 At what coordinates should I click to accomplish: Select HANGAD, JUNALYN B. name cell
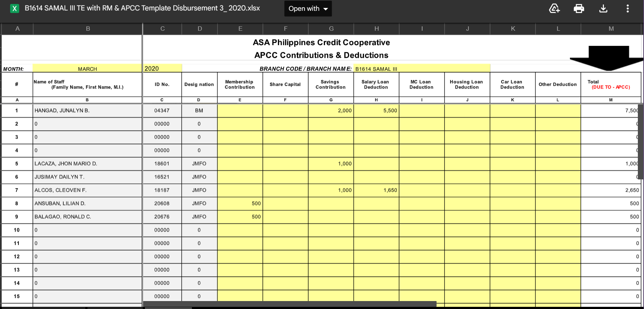(87, 110)
